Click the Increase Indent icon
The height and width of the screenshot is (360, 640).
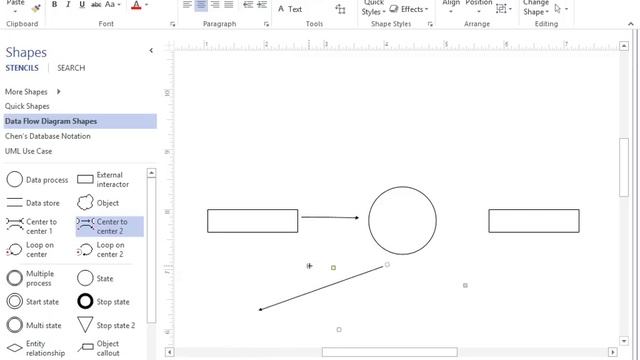tap(262, 5)
